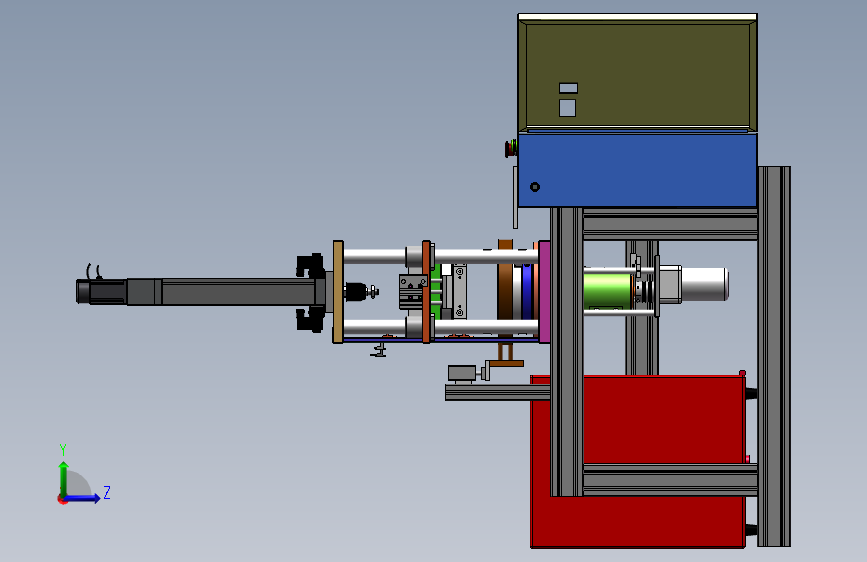This screenshot has height=562, width=867.
Task: Select the far right vertical aluminum extrusion
Action: pyautogui.click(x=774, y=356)
